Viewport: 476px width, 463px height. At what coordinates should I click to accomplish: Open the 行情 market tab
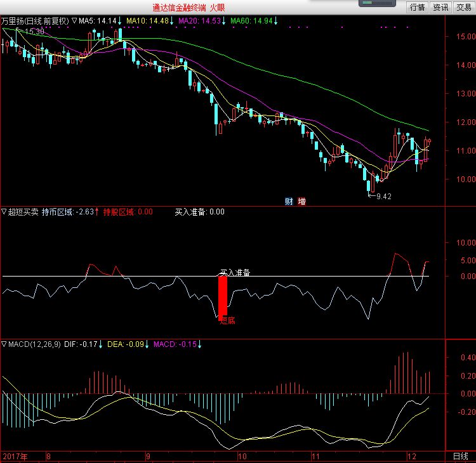(x=417, y=7)
